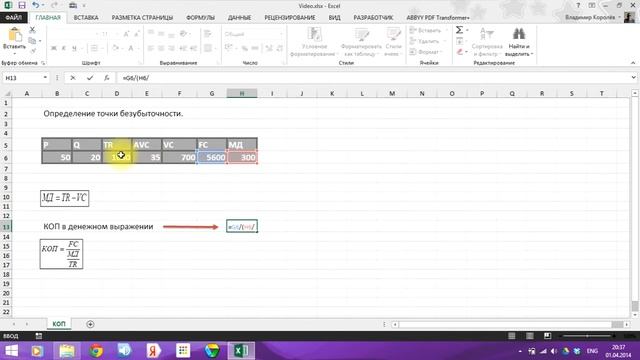640x360 pixels.
Task: Open Sort and Filter (Сортировка и фильтр)
Action: click(487, 42)
